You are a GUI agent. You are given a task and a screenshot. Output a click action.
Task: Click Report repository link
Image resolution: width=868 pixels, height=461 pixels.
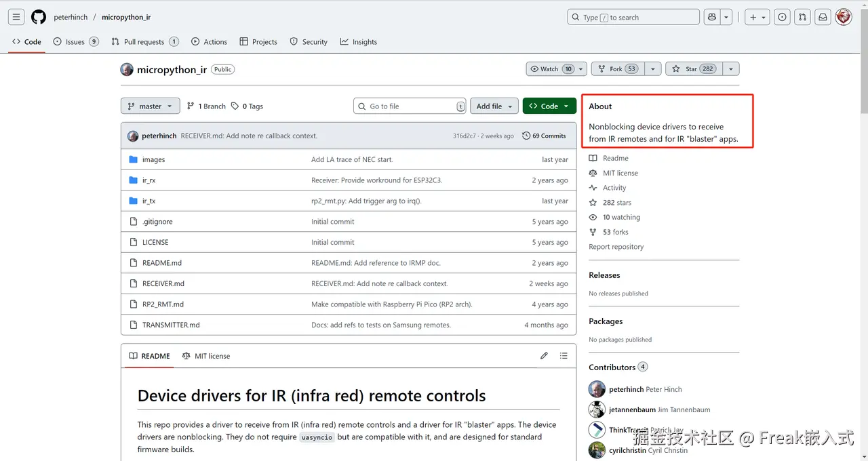click(x=616, y=247)
